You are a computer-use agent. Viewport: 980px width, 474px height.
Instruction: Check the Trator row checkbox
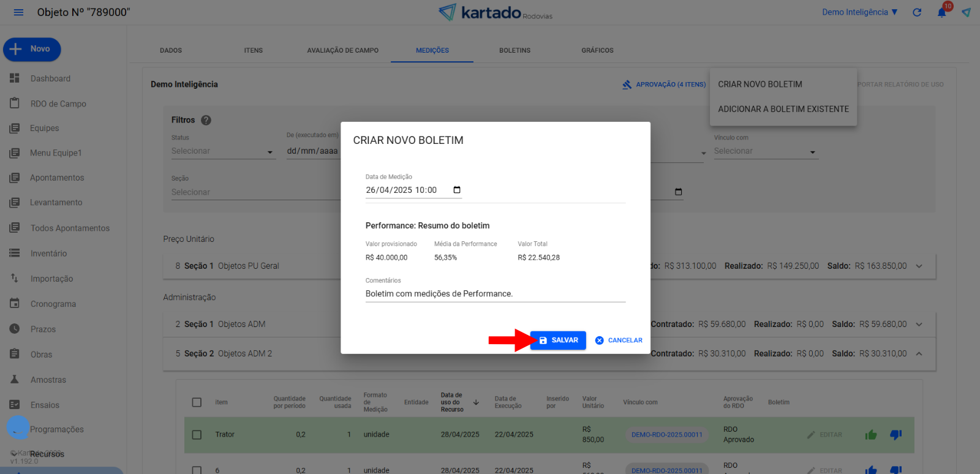tap(197, 435)
